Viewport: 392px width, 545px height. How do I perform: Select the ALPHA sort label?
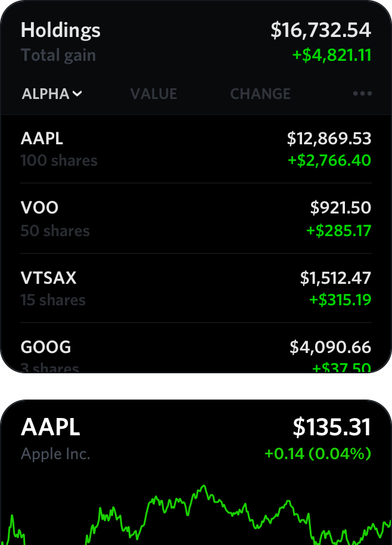click(45, 94)
